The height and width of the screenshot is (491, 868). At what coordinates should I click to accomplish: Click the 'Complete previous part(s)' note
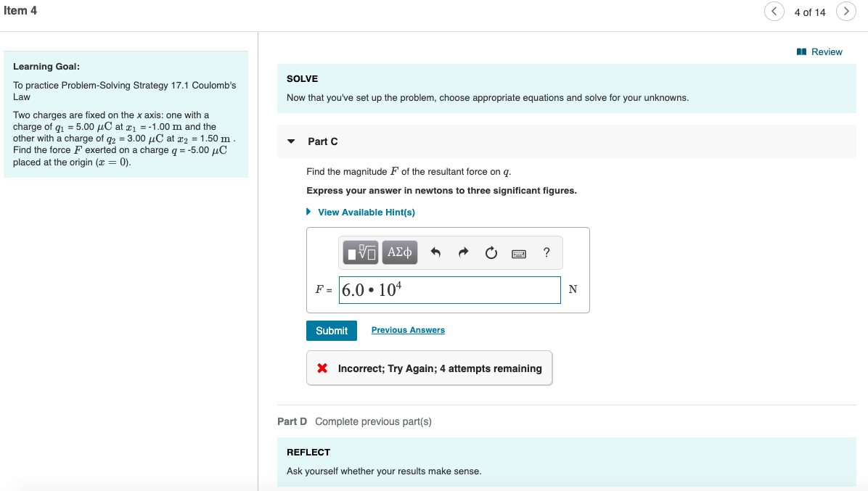(373, 421)
